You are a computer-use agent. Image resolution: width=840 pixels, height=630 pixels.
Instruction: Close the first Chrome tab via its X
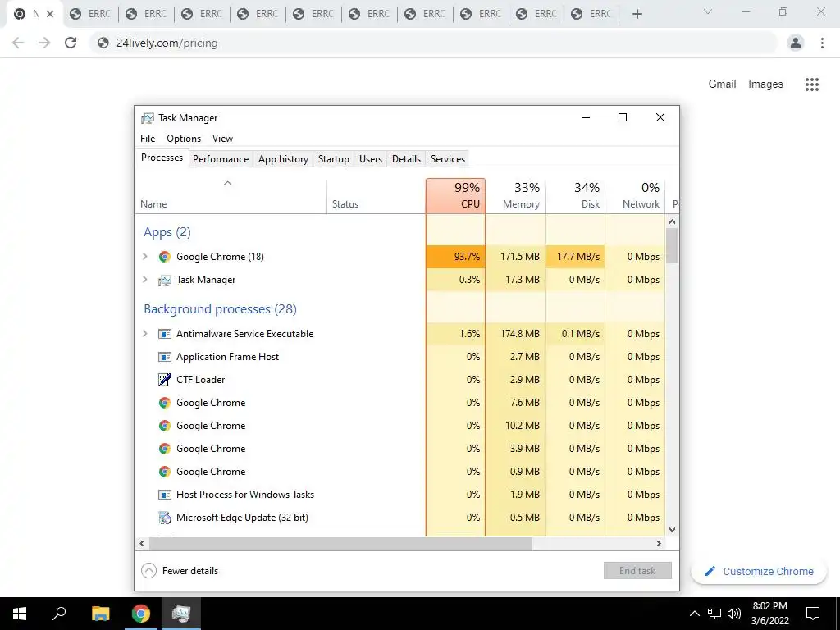pyautogui.click(x=50, y=14)
